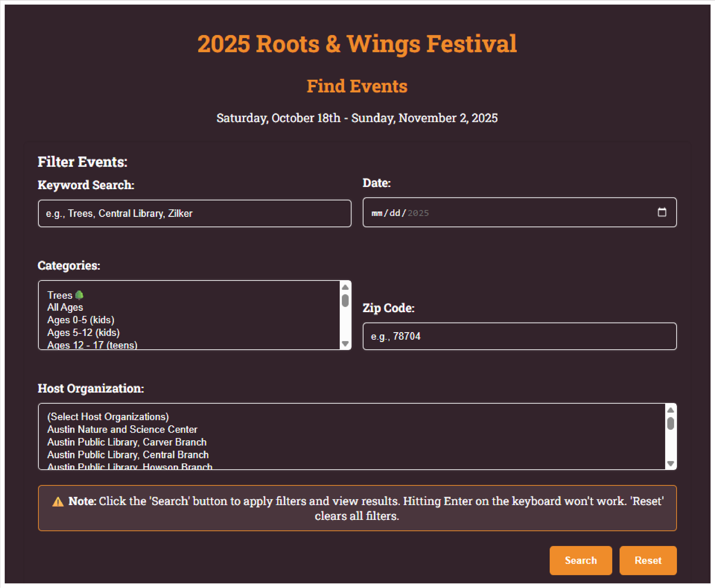
Task: Click the (Select Host Organizations) entry
Action: click(108, 417)
